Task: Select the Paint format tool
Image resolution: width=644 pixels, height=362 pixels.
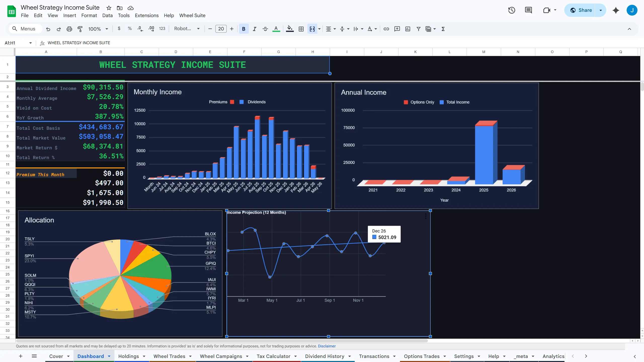Action: (80, 29)
